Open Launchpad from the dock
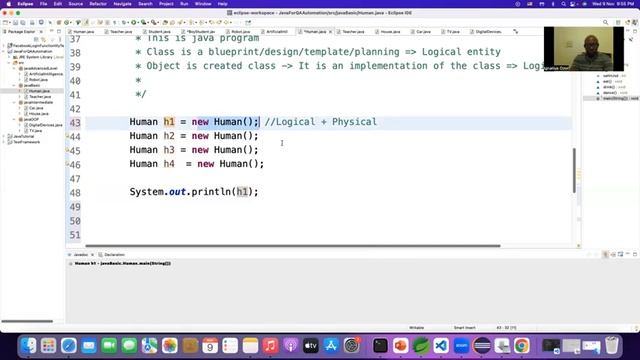The image size is (640, 360). (x=49, y=346)
